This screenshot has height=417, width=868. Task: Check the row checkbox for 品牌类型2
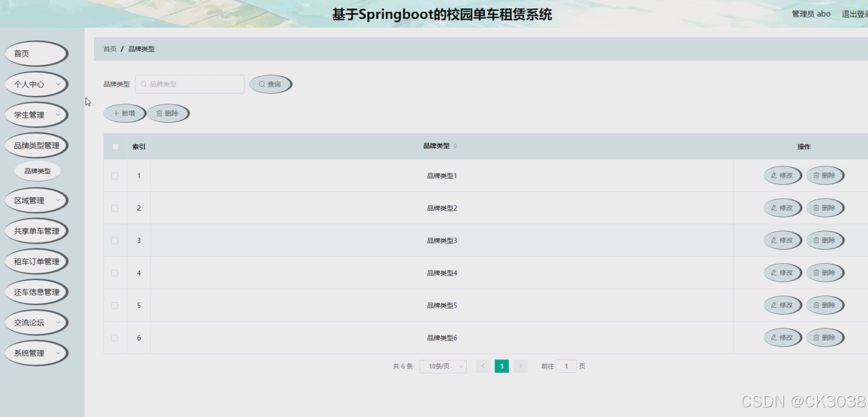[115, 208]
